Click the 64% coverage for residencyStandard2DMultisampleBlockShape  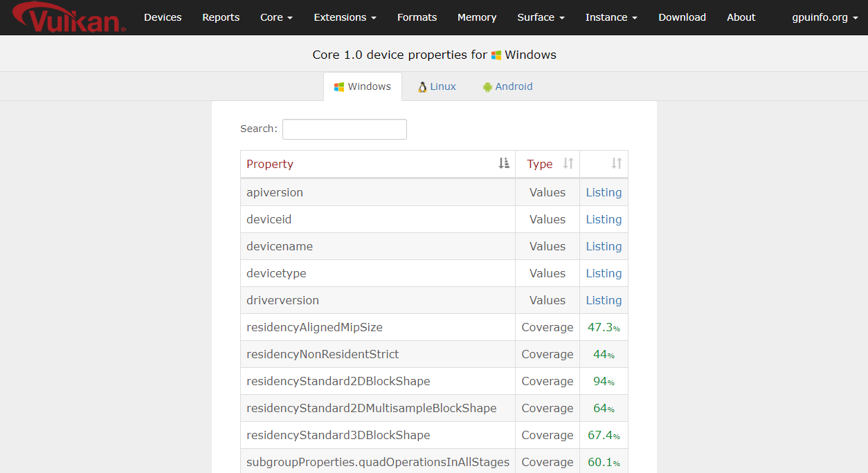pos(604,408)
